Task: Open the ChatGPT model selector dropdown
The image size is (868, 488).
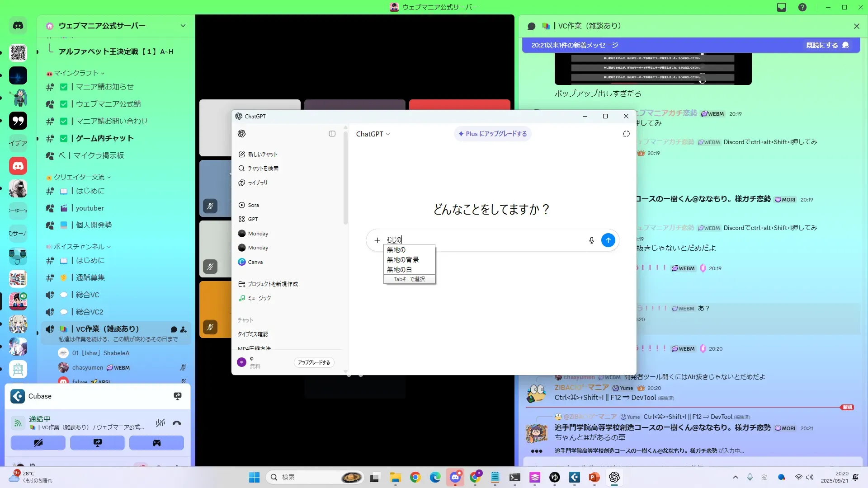Action: [x=373, y=134]
